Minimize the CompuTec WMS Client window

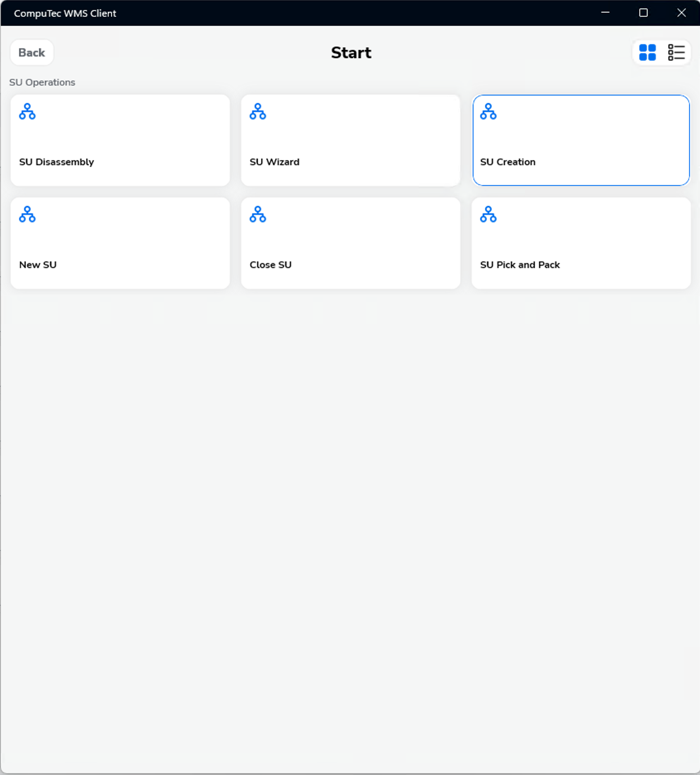coord(605,13)
